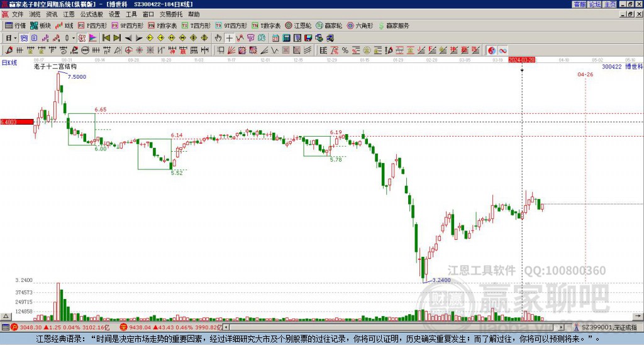Open the calendar 21 icon

click(x=275, y=38)
